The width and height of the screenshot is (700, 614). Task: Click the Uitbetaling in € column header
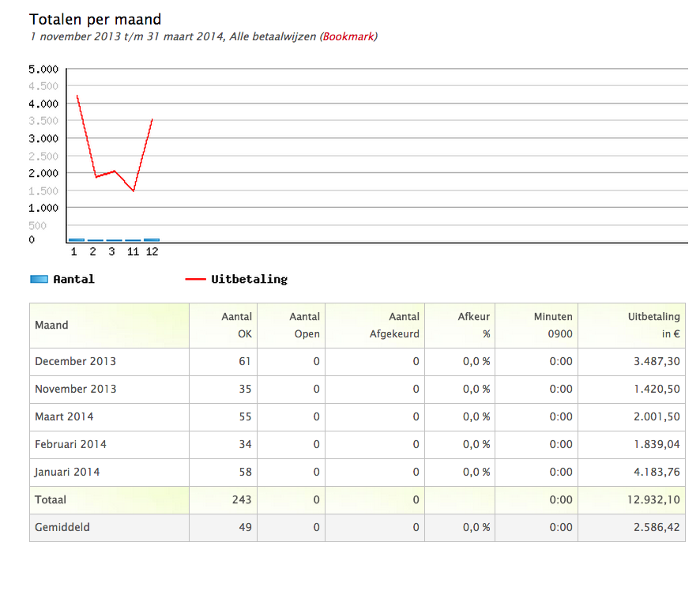pos(632,325)
